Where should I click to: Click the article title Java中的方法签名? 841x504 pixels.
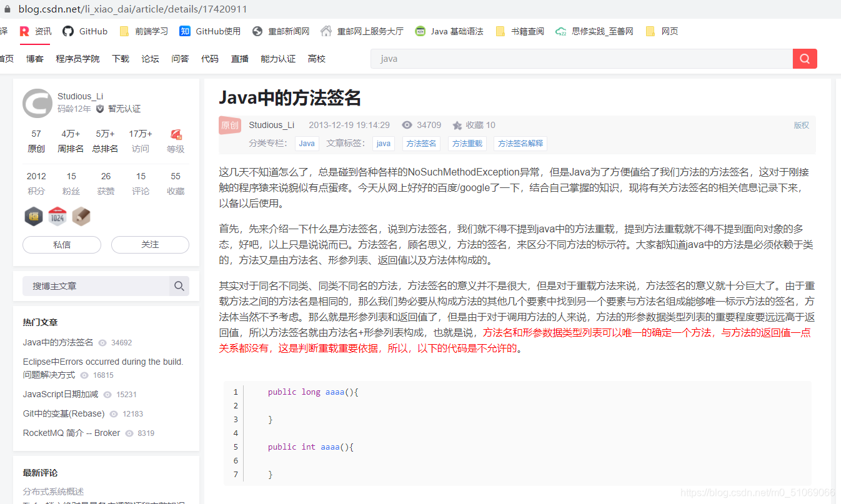(x=290, y=98)
